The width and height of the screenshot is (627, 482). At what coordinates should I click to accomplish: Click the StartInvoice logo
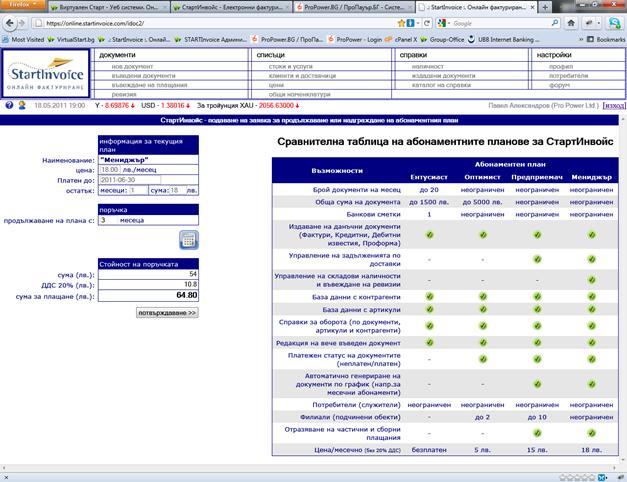tap(46, 74)
